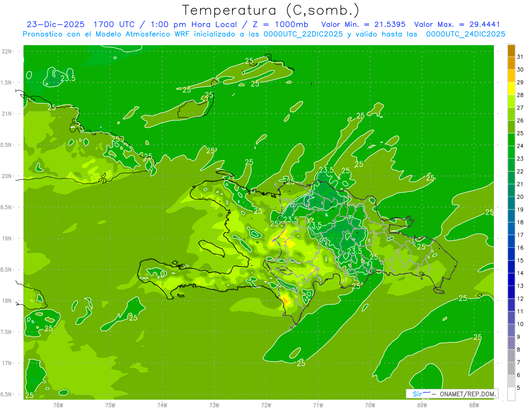Image resolution: width=532 pixels, height=411 pixels.
Task: Select the "0000UTC_22DIC2025" initialization time
Action: coord(303,34)
